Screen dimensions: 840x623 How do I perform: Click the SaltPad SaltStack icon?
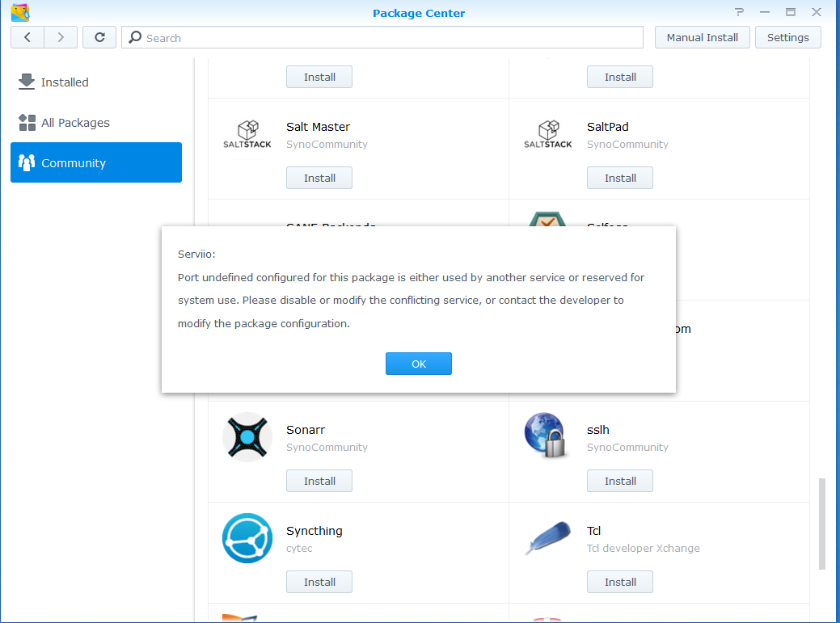[547, 135]
